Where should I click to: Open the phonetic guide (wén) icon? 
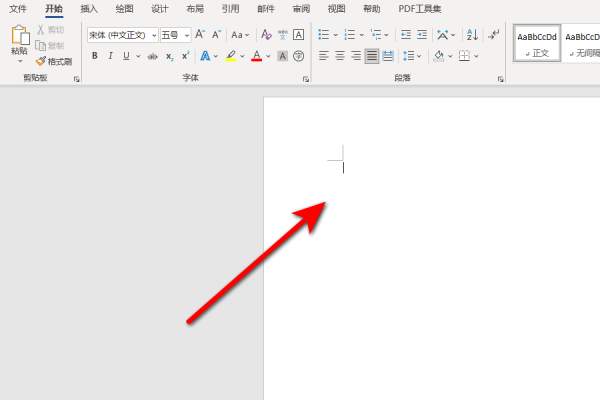click(x=282, y=35)
